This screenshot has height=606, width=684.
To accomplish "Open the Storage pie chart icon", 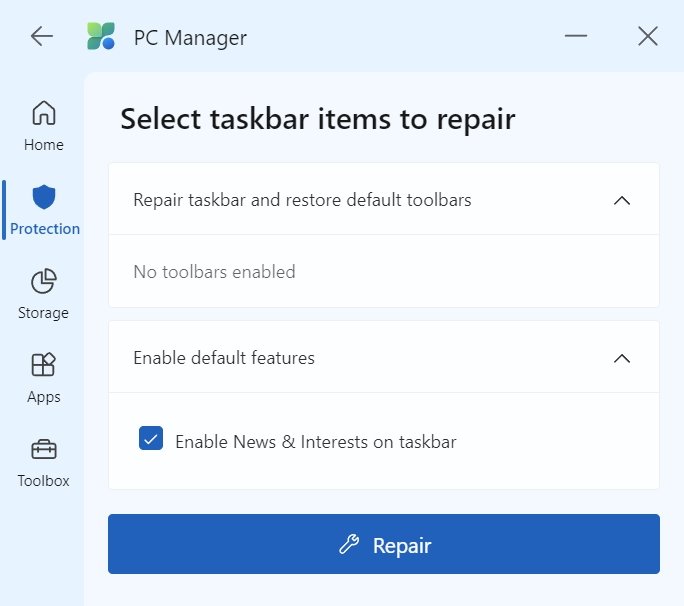I will (x=44, y=281).
